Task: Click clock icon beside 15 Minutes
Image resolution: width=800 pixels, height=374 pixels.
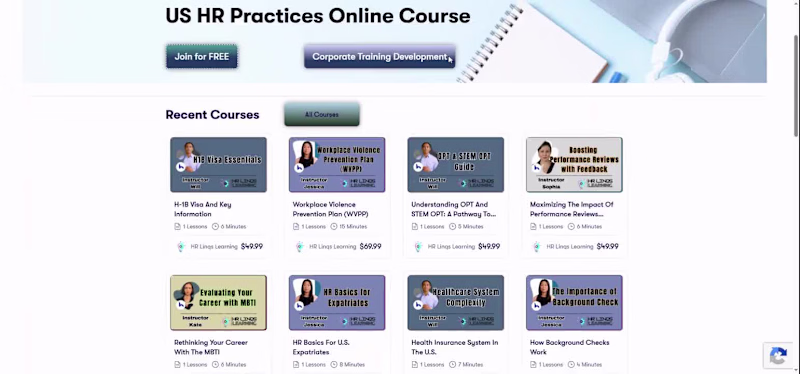Action: click(x=334, y=227)
